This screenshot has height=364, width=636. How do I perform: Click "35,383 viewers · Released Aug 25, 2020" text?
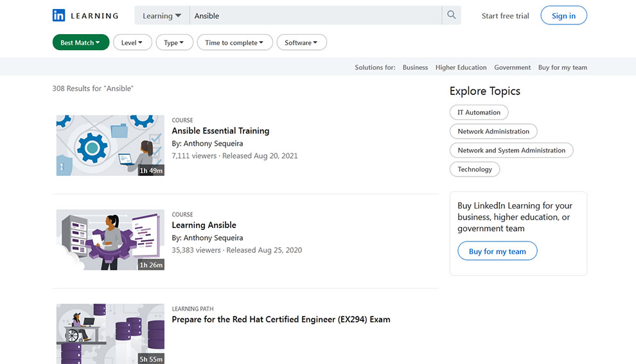tap(236, 250)
